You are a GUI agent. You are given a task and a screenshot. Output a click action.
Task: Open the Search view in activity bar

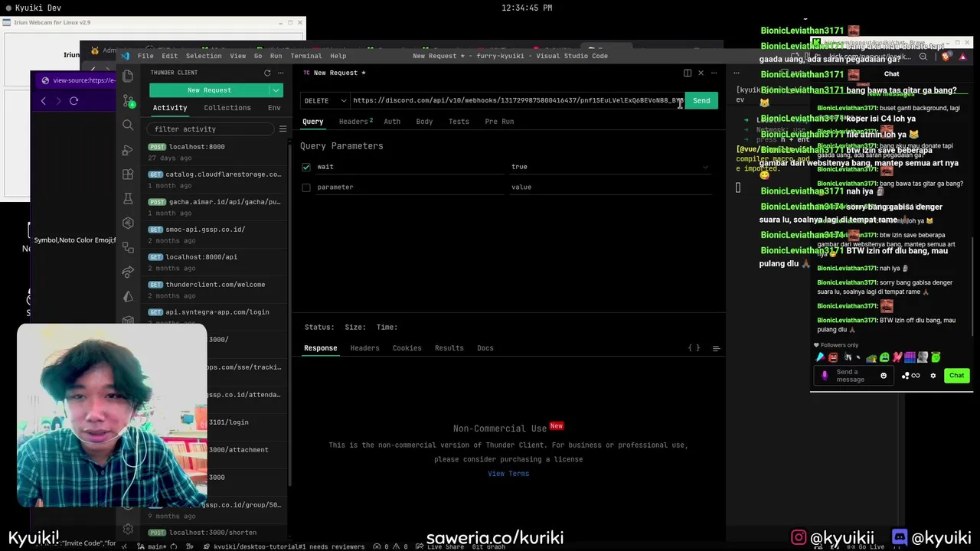[x=128, y=125]
